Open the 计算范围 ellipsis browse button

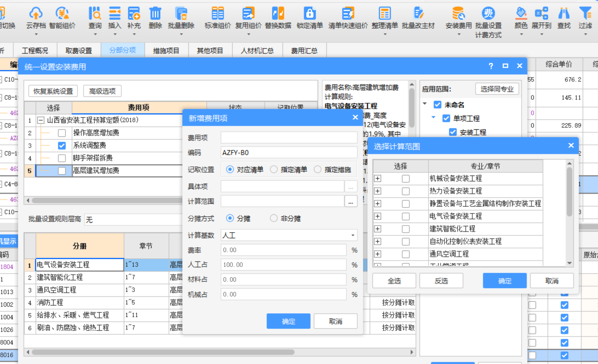click(x=350, y=201)
